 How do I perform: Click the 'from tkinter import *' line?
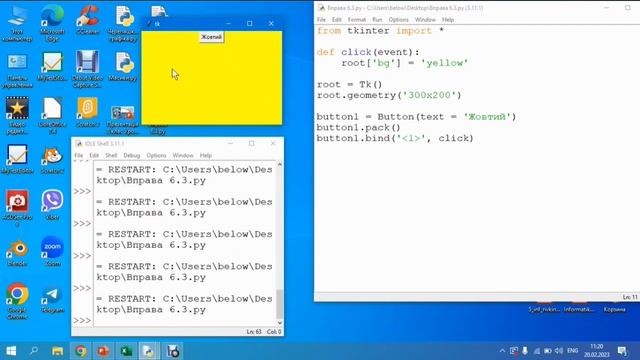380,31
